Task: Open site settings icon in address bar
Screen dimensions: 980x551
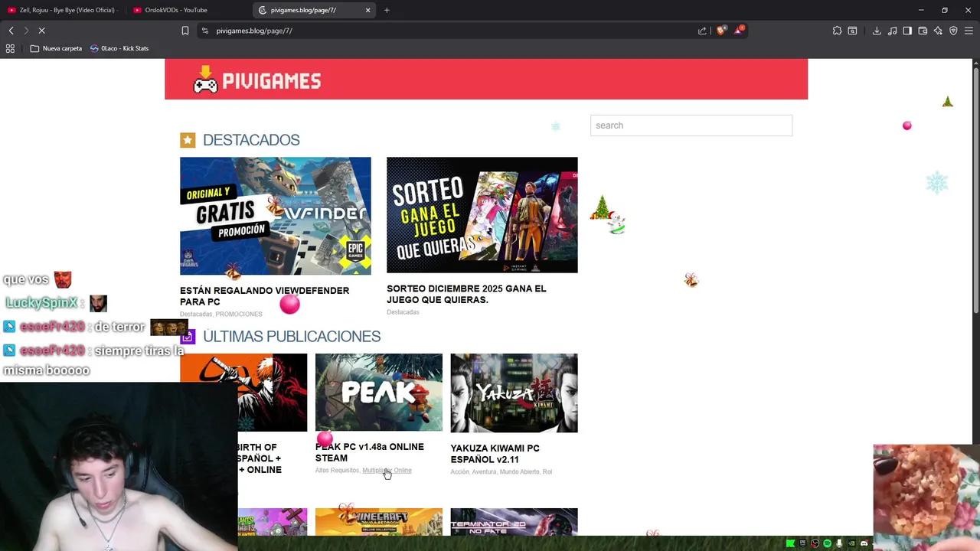Action: point(204,31)
